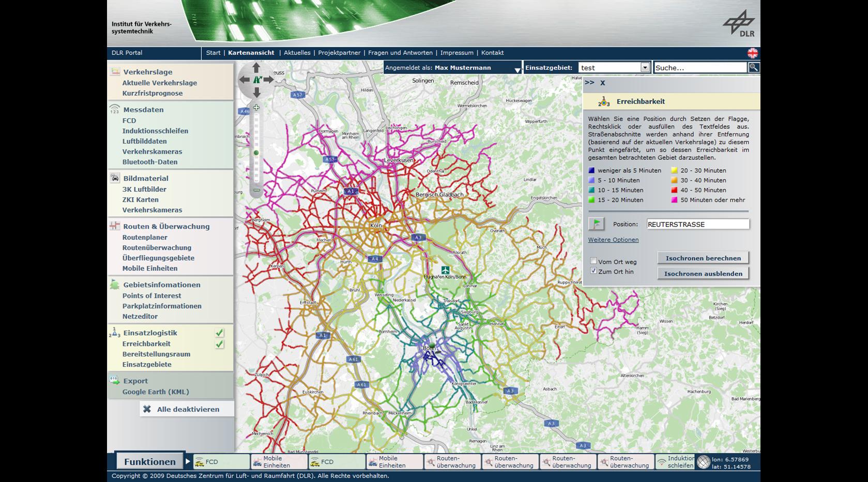The width and height of the screenshot is (868, 482).
Task: Open the Einsatzgebiet dropdown
Action: 645,67
